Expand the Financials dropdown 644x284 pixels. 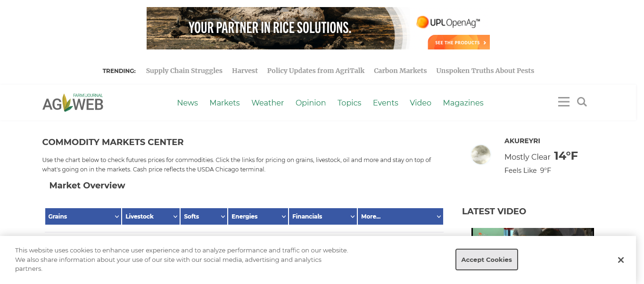[323, 216]
